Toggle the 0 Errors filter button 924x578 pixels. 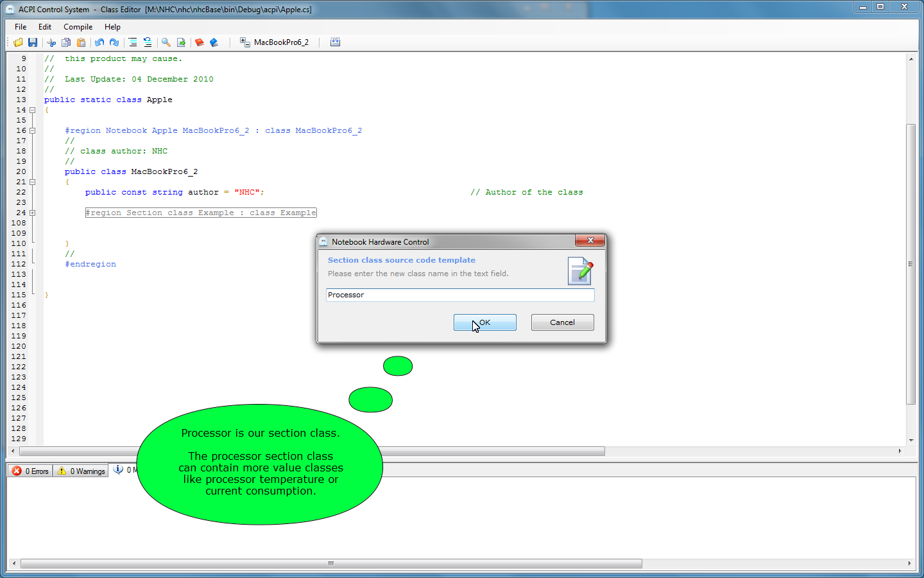pos(30,471)
